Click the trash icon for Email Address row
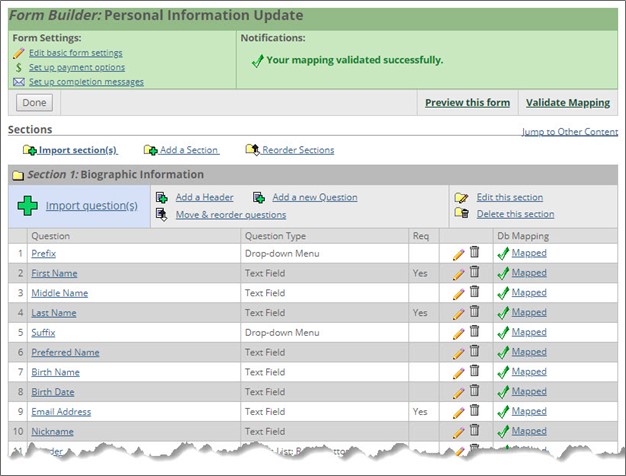Viewport: 626px width, 476px height. [475, 411]
